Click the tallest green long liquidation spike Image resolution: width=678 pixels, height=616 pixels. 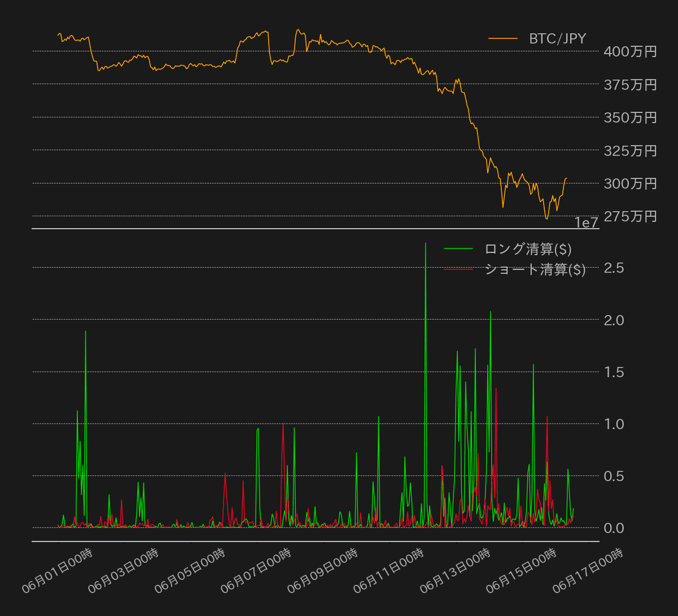[x=426, y=244]
